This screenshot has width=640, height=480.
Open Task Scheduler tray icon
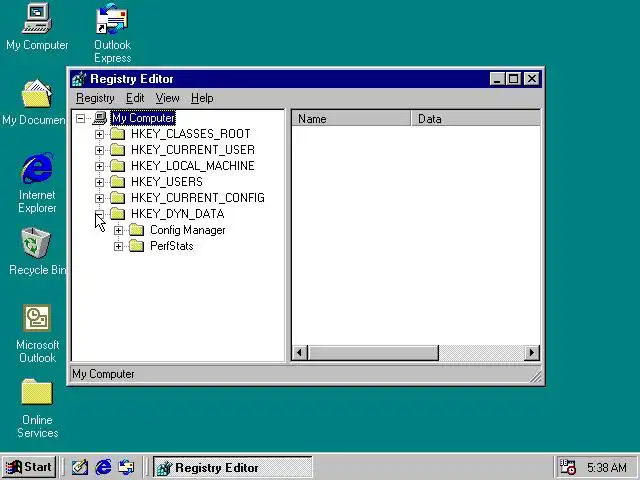point(567,467)
